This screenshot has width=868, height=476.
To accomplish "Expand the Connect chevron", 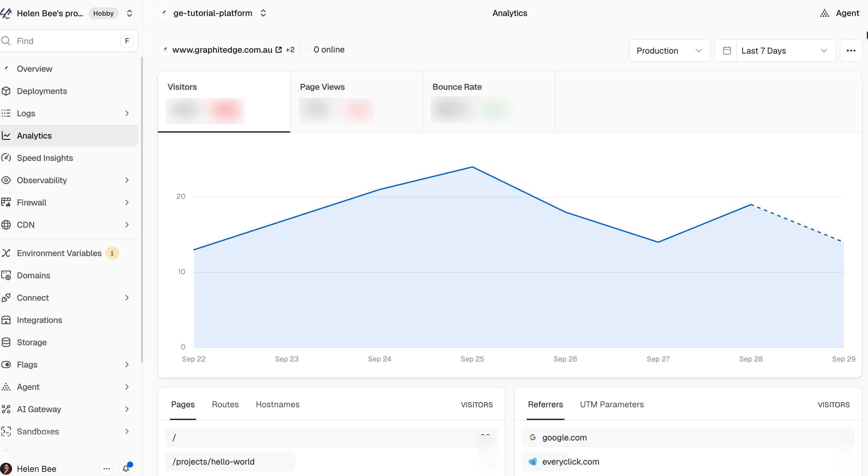I will click(127, 298).
